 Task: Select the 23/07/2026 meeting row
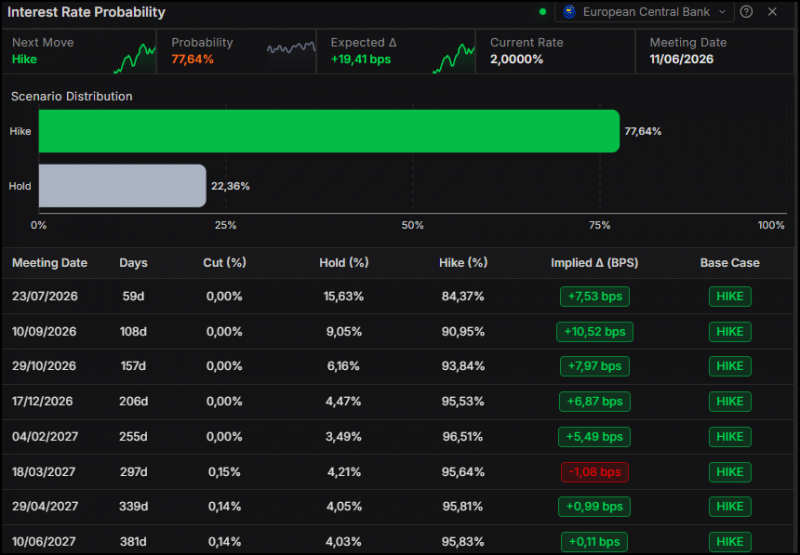(x=400, y=296)
